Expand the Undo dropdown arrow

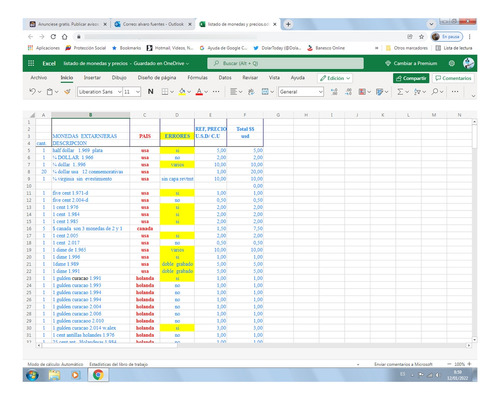pyautogui.click(x=40, y=92)
